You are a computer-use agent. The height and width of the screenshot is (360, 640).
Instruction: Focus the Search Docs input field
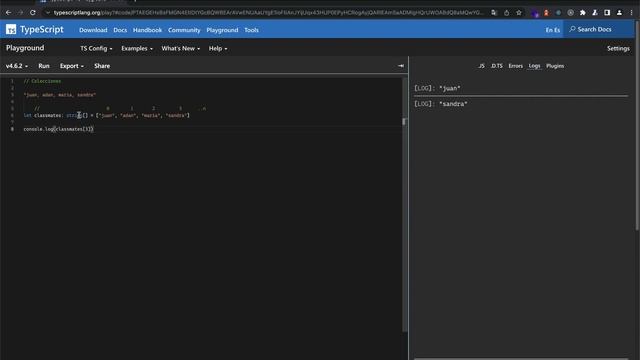point(598,29)
